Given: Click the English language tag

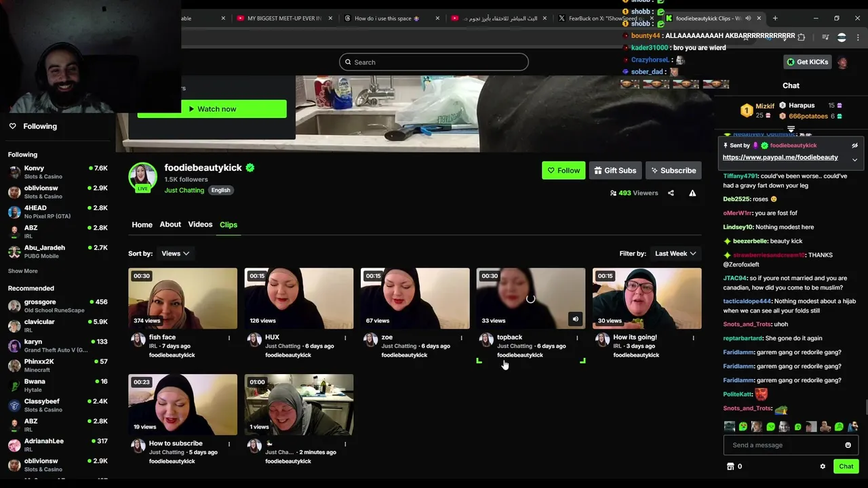Looking at the screenshot, I should tap(220, 190).
